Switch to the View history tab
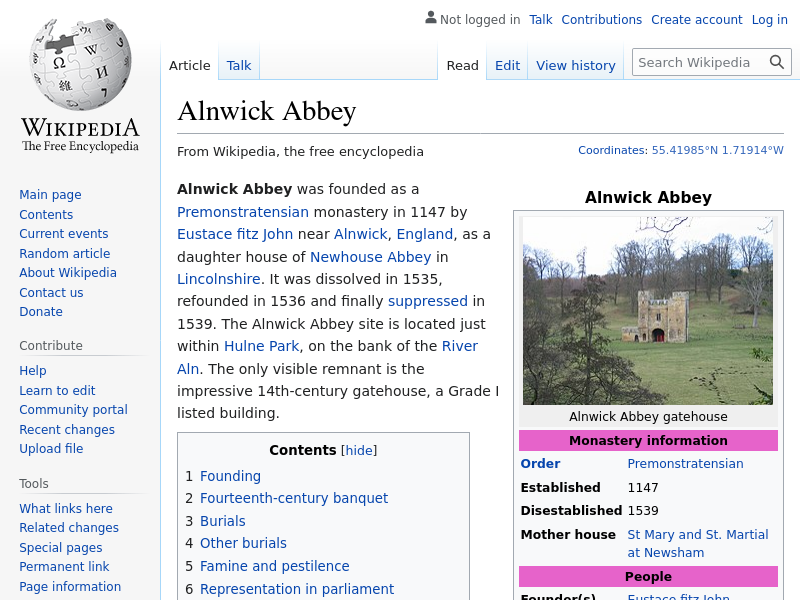This screenshot has width=800, height=600. coord(575,65)
